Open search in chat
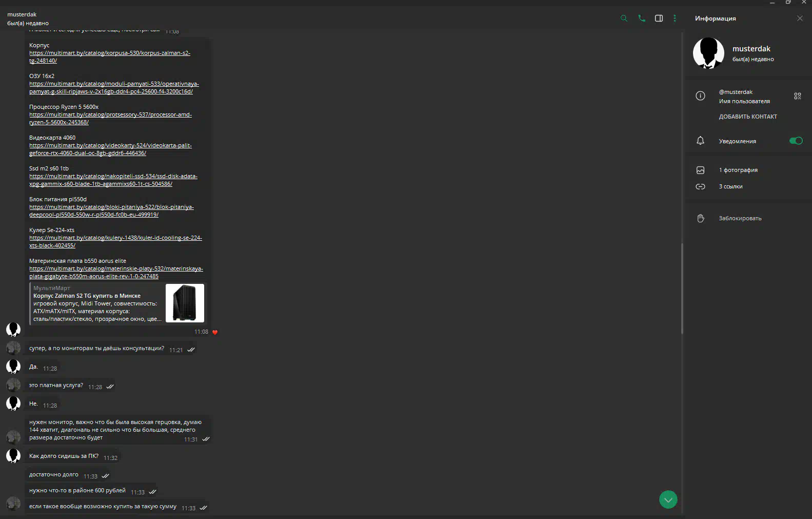Viewport: 812px width, 519px height. (x=624, y=18)
